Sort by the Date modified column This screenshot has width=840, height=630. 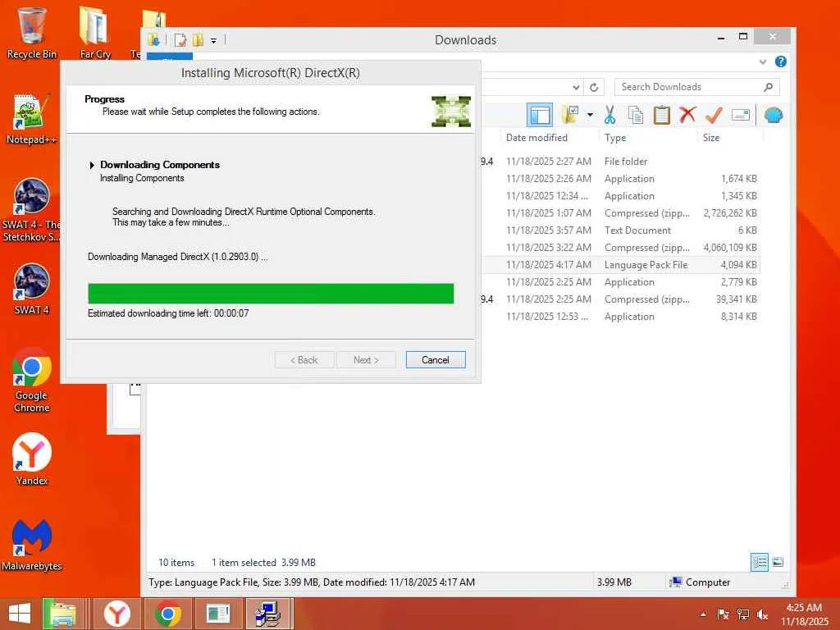click(x=536, y=138)
